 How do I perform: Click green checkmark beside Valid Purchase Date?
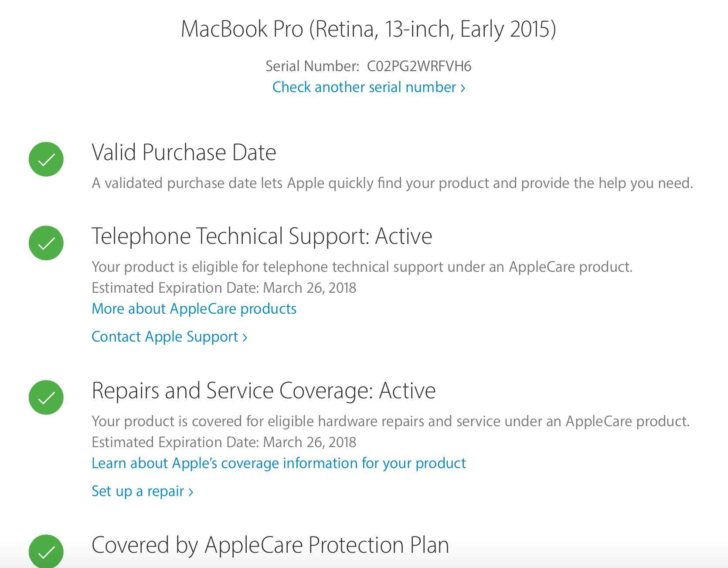[46, 159]
